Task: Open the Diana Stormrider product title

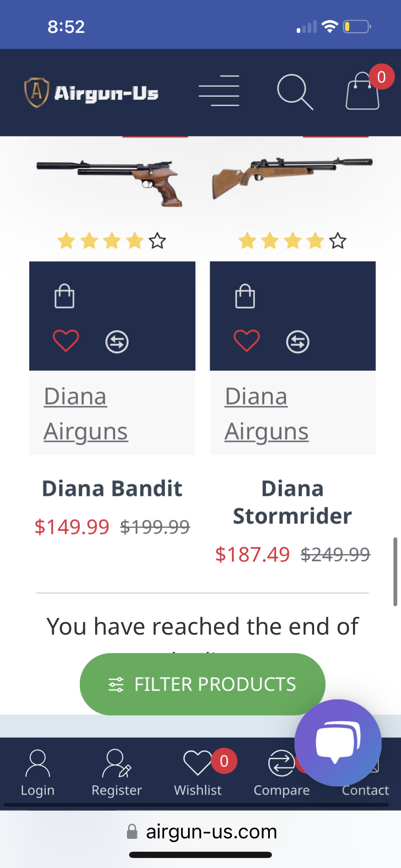Action: pyautogui.click(x=292, y=502)
